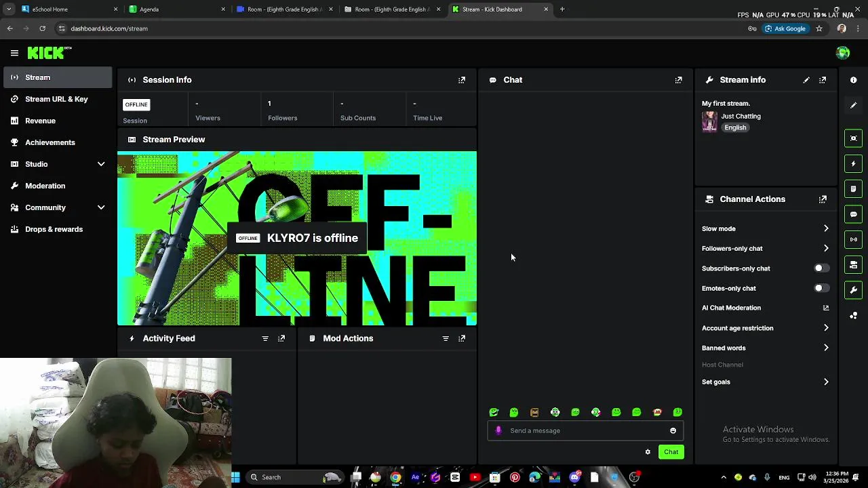Open Achievements page
This screenshot has height=488, width=868.
click(x=58, y=142)
